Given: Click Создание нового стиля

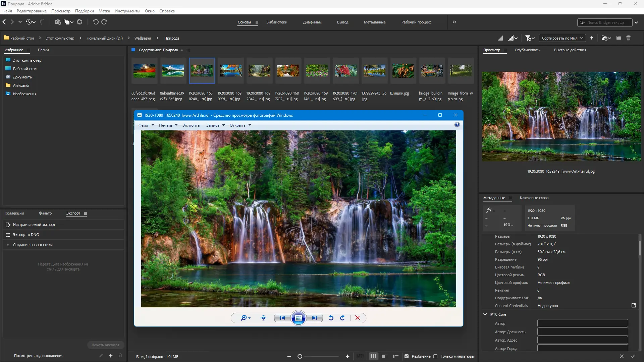Looking at the screenshot, I should (x=33, y=245).
